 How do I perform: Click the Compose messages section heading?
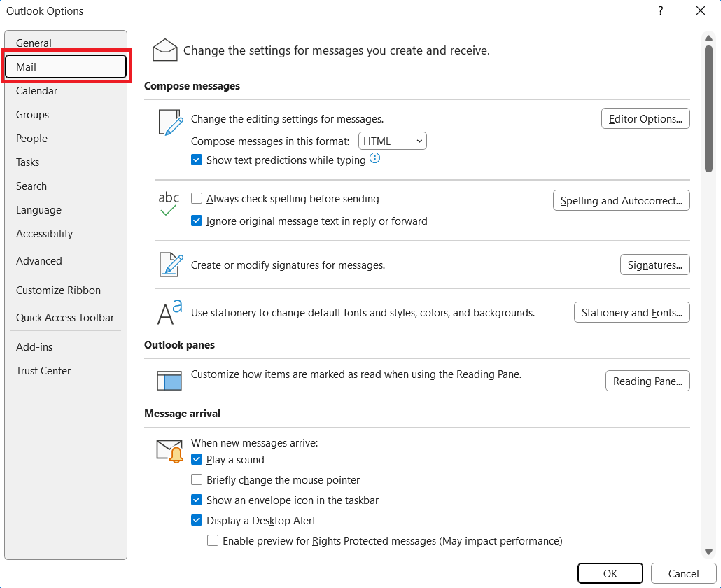coord(192,86)
